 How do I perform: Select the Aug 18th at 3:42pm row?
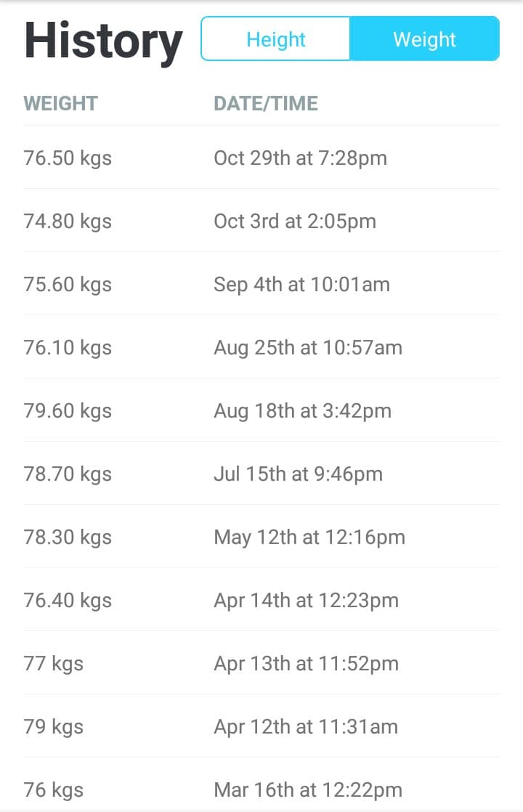point(261,410)
